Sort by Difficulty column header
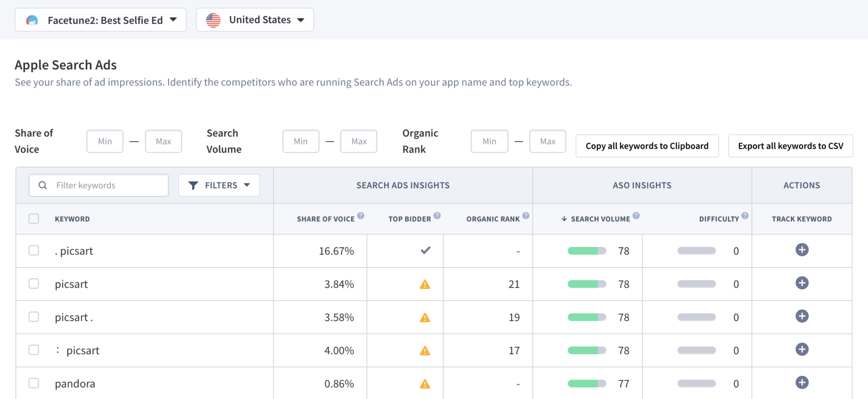This screenshot has width=868, height=399. click(719, 219)
